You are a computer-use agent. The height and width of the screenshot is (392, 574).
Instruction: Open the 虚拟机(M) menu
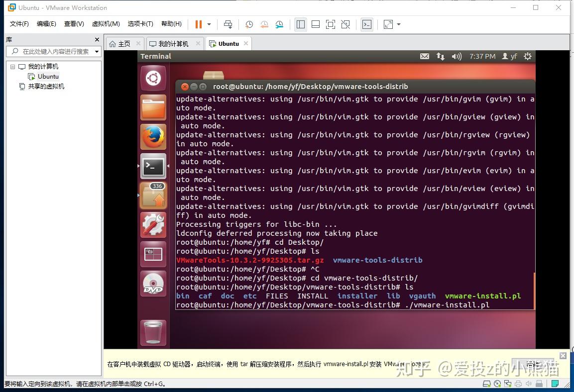[x=106, y=24]
